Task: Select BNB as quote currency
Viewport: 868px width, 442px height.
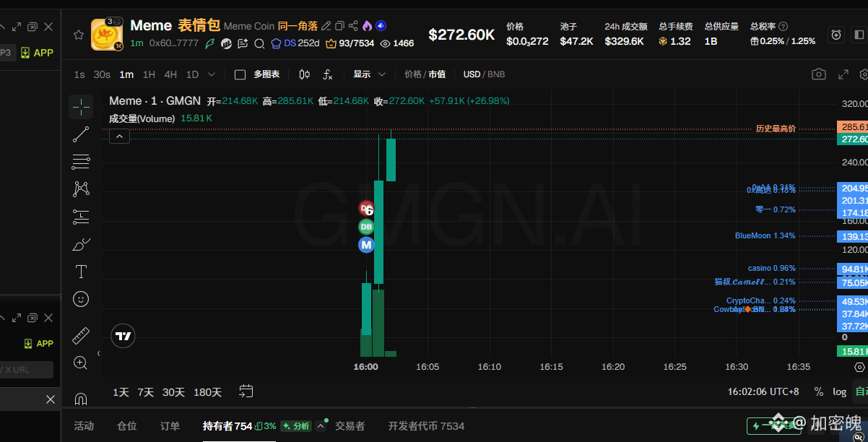Action: 496,74
